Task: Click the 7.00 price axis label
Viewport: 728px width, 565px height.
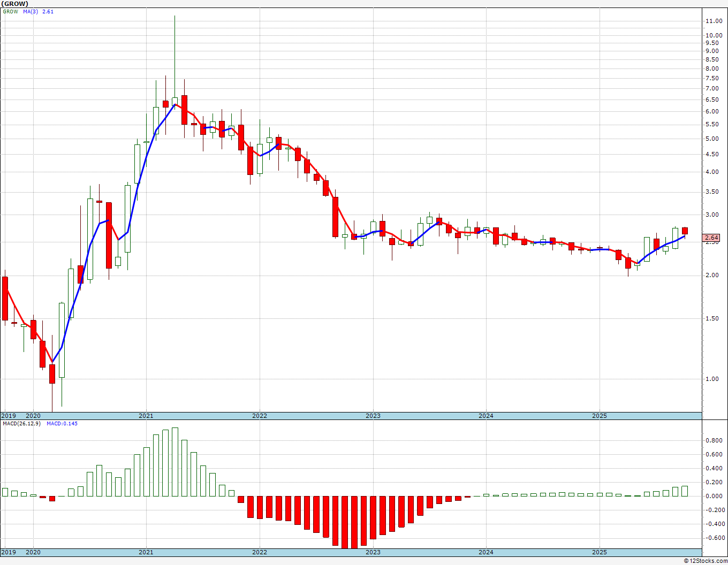Action: pos(711,89)
